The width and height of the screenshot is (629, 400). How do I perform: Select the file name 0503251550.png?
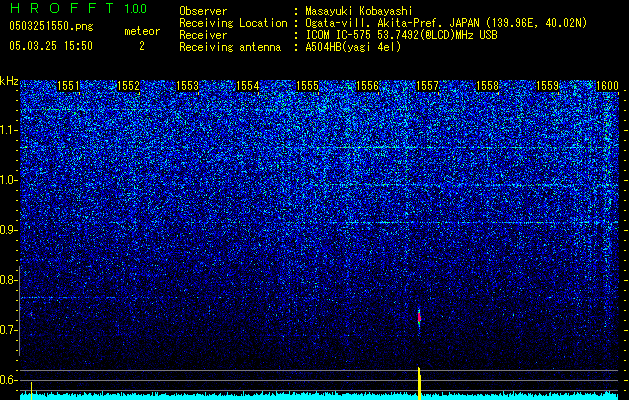click(x=51, y=27)
